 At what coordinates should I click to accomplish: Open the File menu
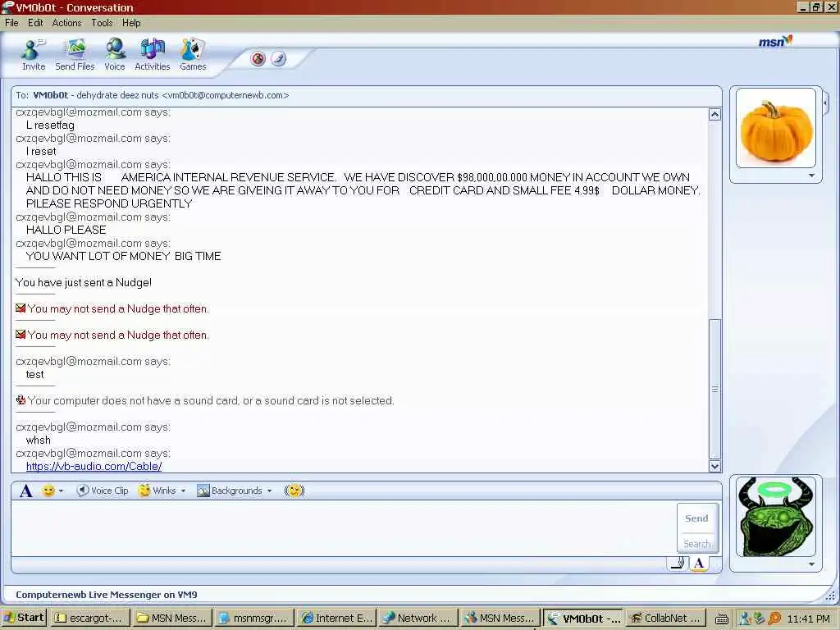point(11,23)
